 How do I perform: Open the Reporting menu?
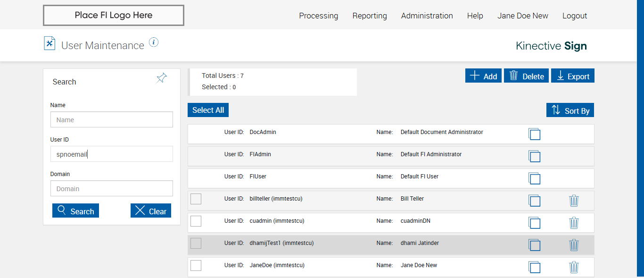coord(370,16)
